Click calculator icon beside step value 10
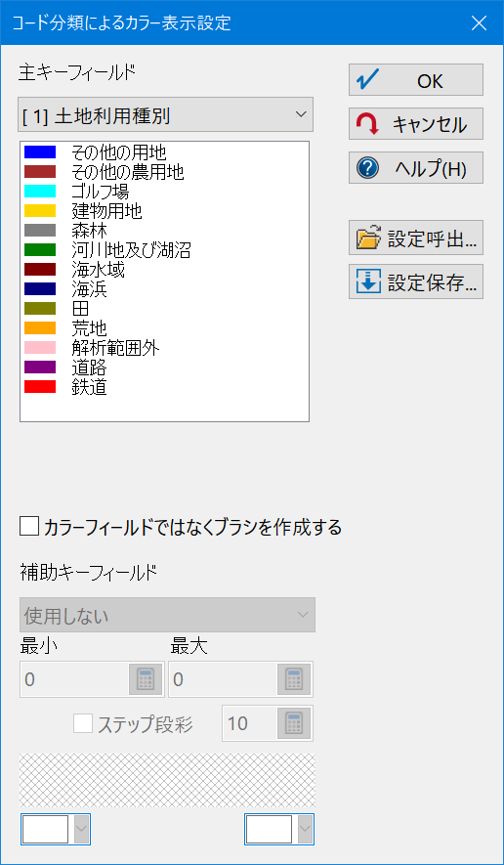504x865 pixels. pyautogui.click(x=294, y=723)
